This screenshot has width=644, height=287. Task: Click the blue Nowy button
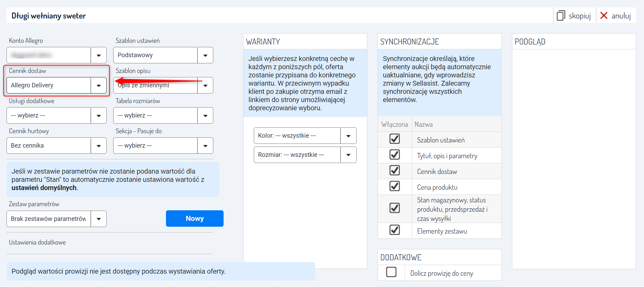(195, 219)
